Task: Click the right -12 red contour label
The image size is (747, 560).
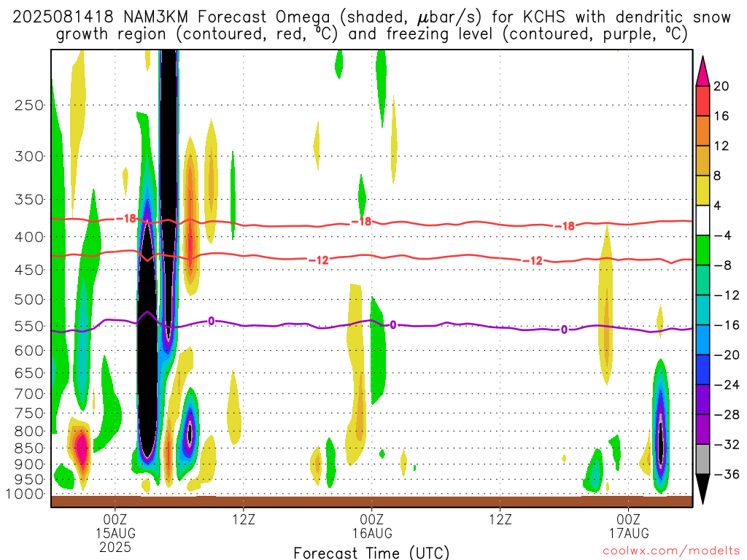Action: tap(532, 260)
